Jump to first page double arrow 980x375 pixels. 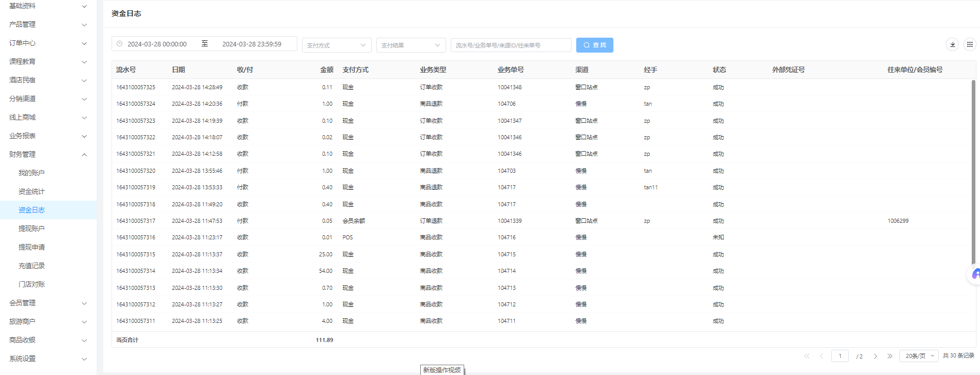[x=807, y=356]
